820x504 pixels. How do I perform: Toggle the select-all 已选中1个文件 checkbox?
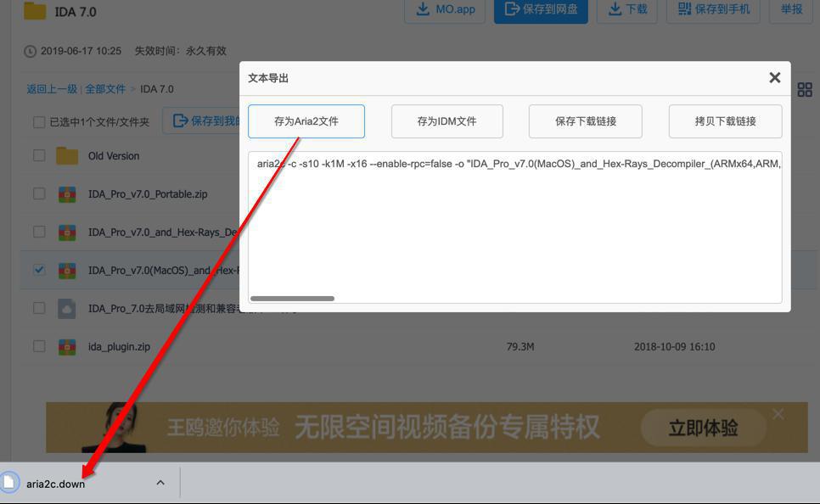pyautogui.click(x=39, y=122)
